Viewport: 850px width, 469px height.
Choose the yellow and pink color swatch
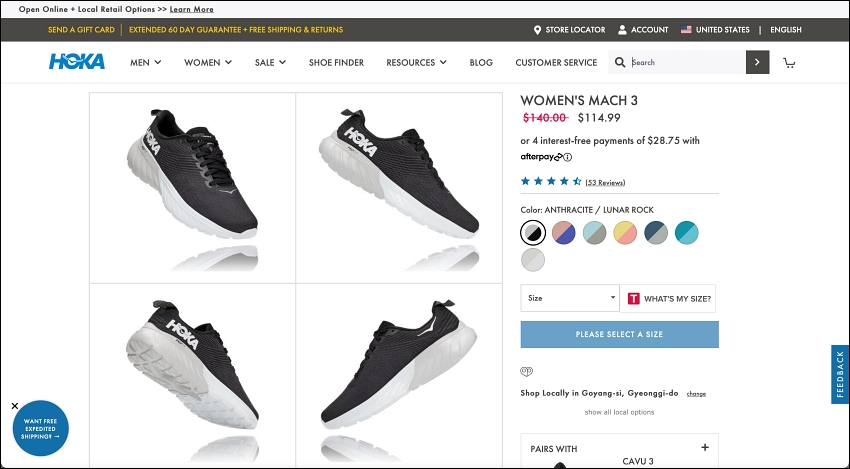pyautogui.click(x=625, y=233)
